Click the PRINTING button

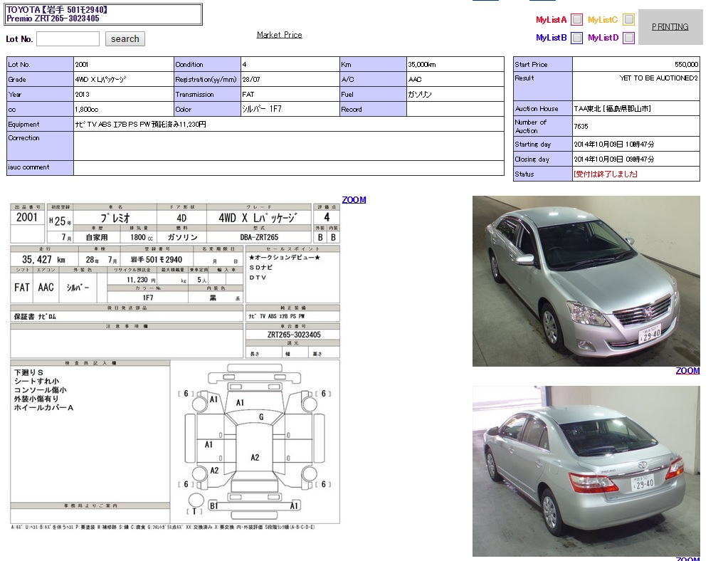point(670,27)
